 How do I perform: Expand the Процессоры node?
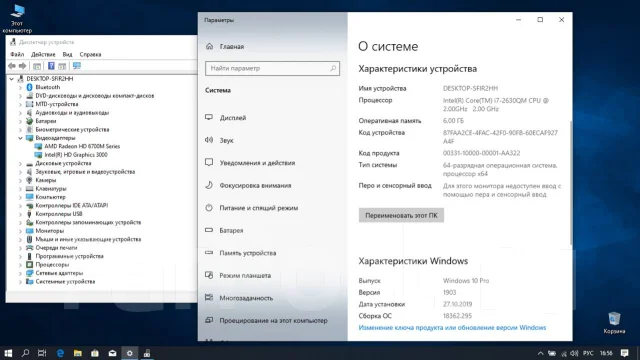(x=20, y=264)
